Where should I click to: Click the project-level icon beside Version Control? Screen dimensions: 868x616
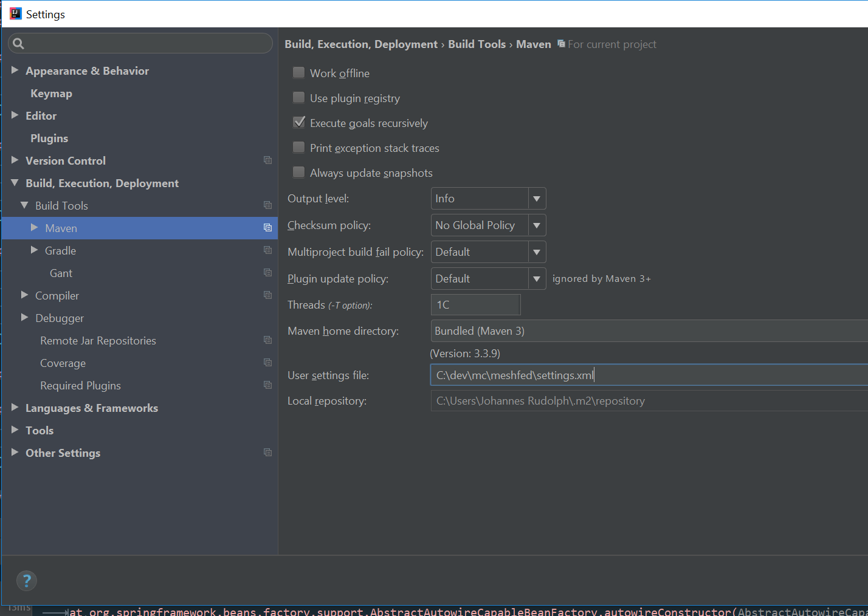tap(267, 160)
